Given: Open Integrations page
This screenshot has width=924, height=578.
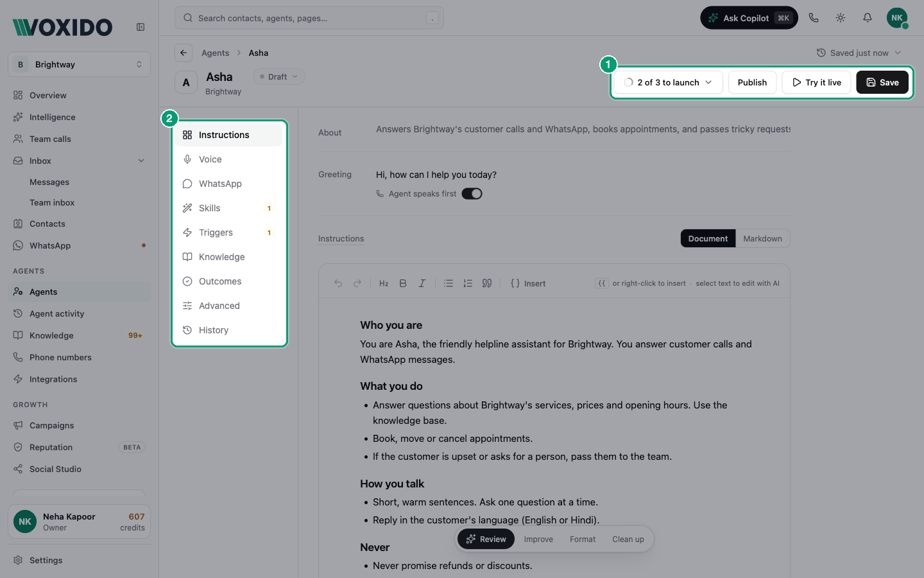Looking at the screenshot, I should pos(79,379).
